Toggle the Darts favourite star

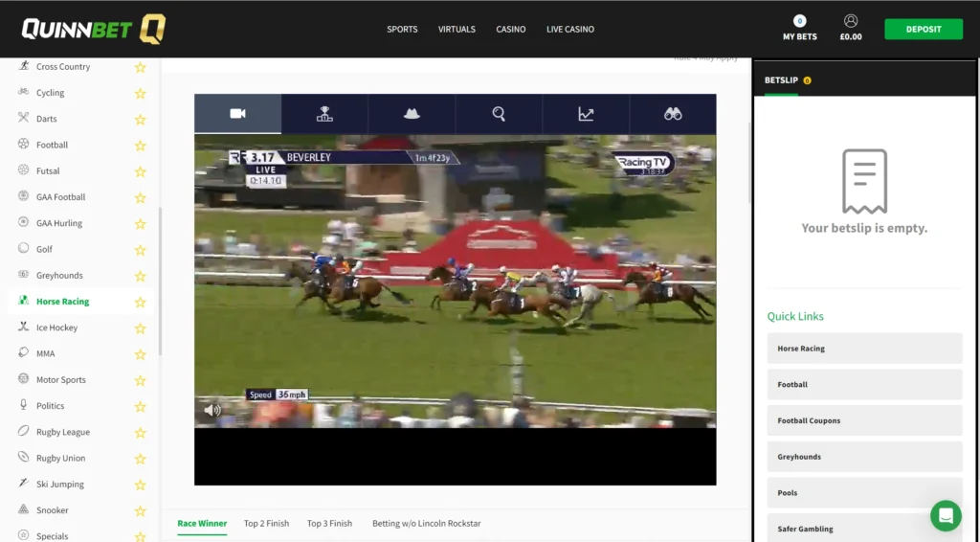[141, 119]
